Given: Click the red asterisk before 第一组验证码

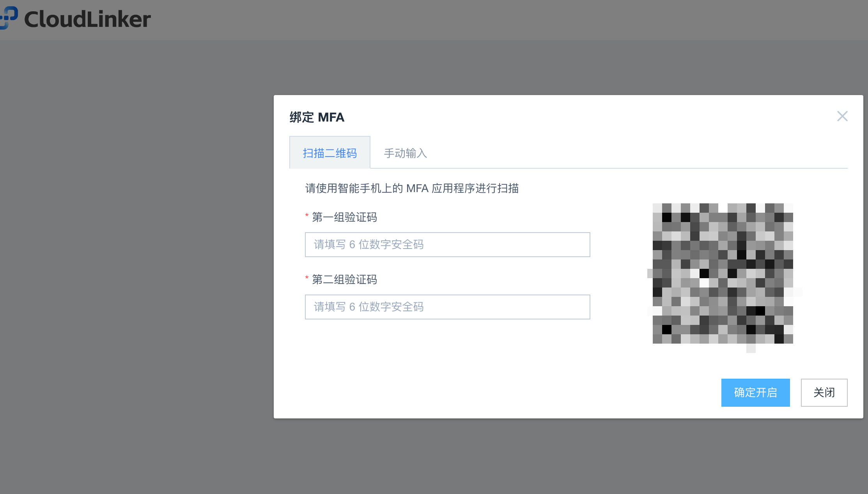Looking at the screenshot, I should pyautogui.click(x=307, y=215).
